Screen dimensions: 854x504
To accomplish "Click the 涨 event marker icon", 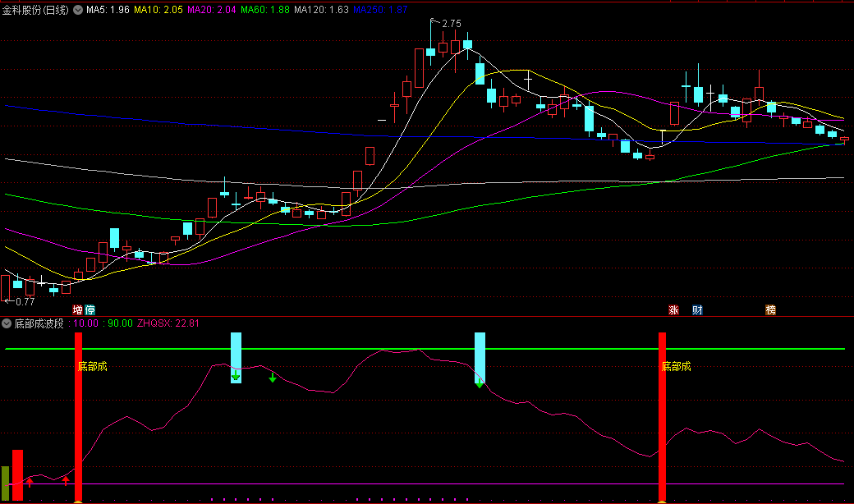I will (x=673, y=309).
